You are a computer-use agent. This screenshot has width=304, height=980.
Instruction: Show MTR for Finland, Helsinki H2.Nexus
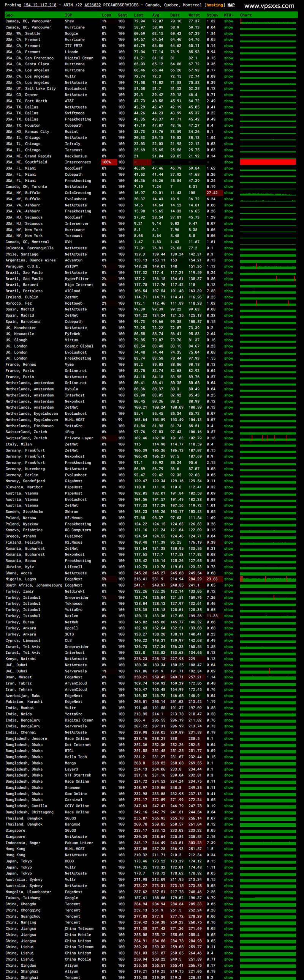coord(229,542)
